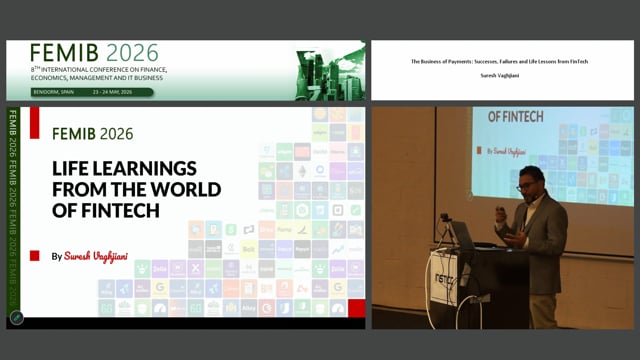Viewport: 640px width, 360px height.
Task: Click the logo sign on the podium
Action: pos(444,279)
